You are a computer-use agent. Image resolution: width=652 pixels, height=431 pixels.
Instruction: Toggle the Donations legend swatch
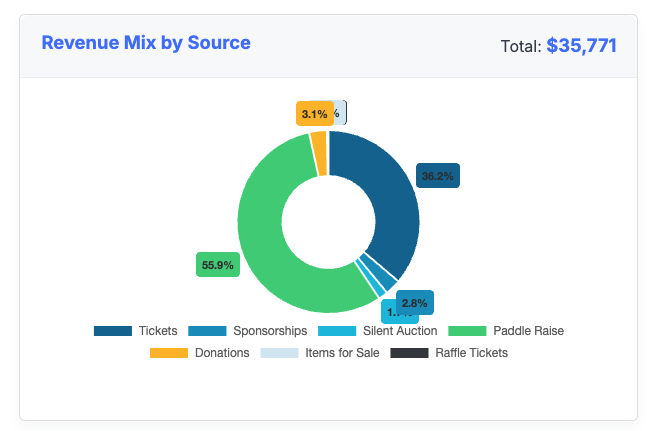169,353
